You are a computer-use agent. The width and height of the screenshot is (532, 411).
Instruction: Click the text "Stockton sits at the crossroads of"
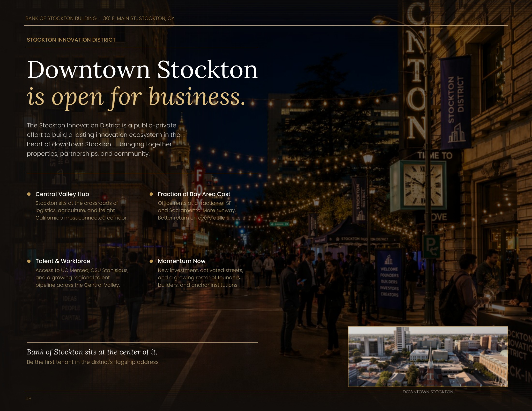click(x=77, y=203)
